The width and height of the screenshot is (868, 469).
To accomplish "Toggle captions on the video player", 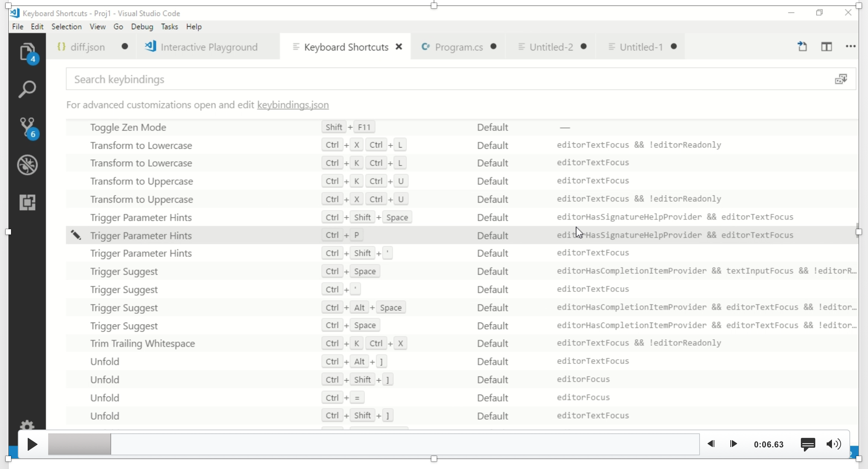I will pyautogui.click(x=808, y=444).
